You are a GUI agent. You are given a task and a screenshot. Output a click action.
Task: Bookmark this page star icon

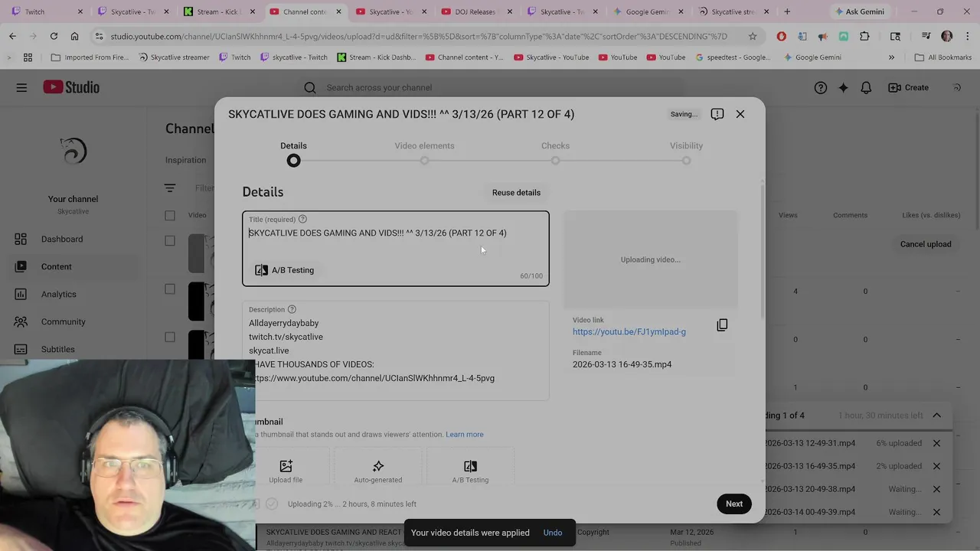click(753, 36)
